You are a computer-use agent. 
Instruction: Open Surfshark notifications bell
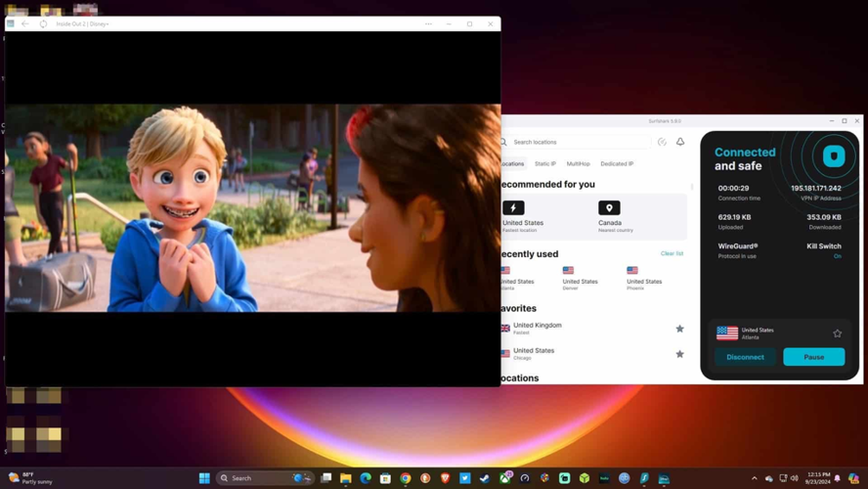click(680, 142)
